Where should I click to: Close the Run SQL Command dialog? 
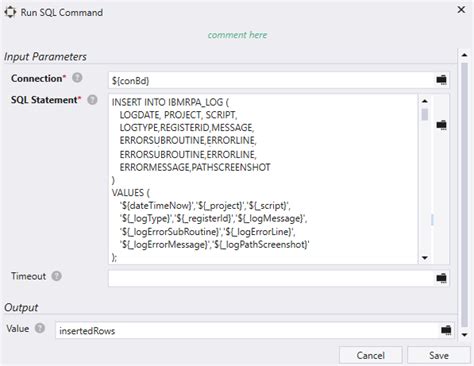pyautogui.click(x=461, y=10)
